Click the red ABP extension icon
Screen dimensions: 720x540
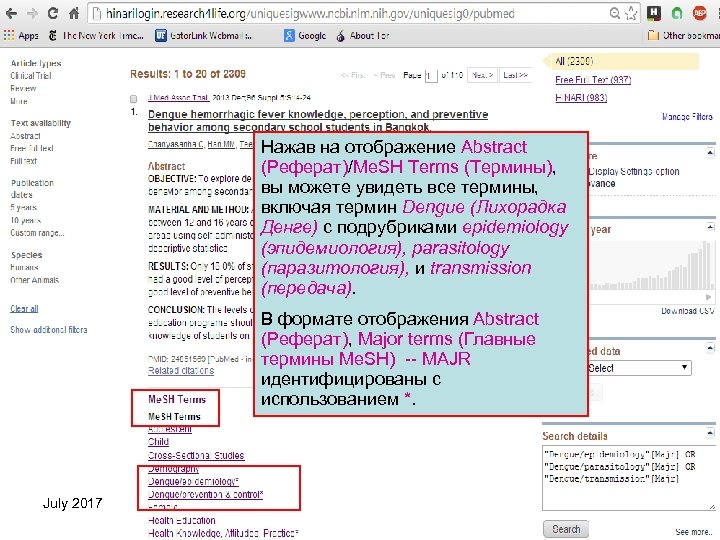tap(700, 13)
